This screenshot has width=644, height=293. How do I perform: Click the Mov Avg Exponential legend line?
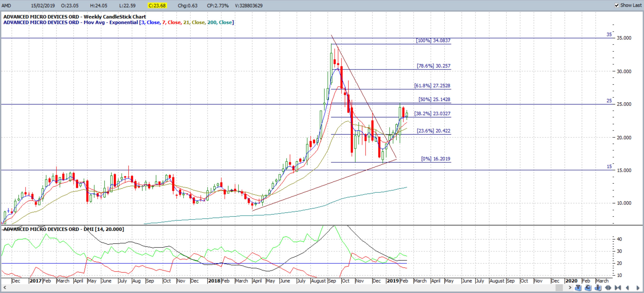(x=118, y=23)
